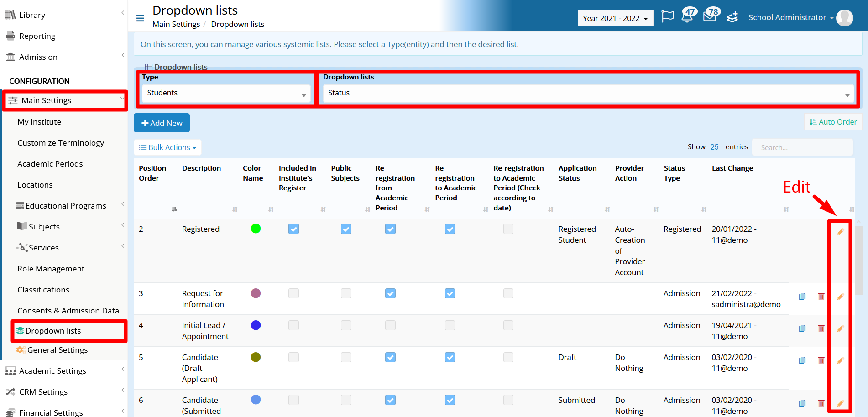Screen dimensions: 868x417
Task: Open the Bulk Actions dropdown
Action: point(167,147)
